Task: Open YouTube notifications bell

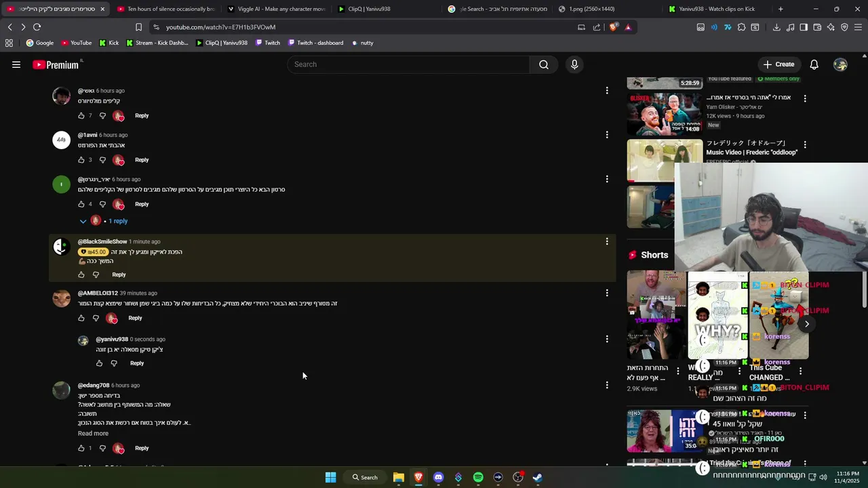Action: click(x=814, y=64)
